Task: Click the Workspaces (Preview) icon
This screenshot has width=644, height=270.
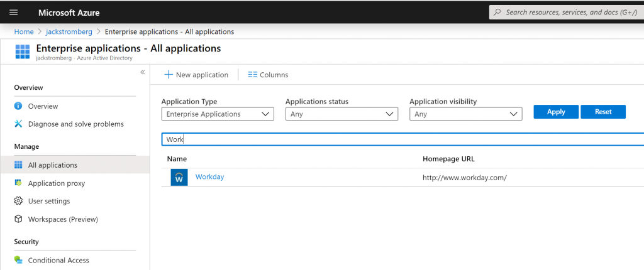Action: pos(18,219)
